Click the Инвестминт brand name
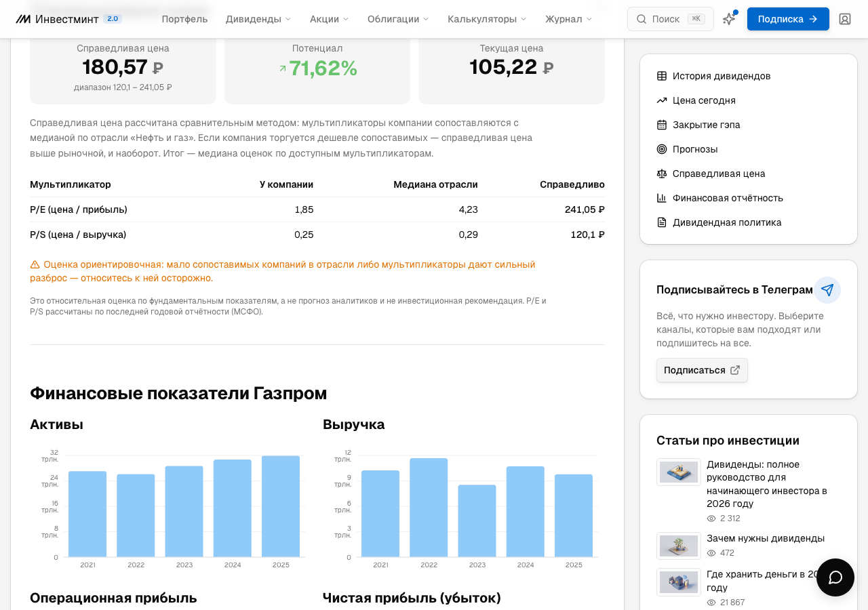 point(67,19)
